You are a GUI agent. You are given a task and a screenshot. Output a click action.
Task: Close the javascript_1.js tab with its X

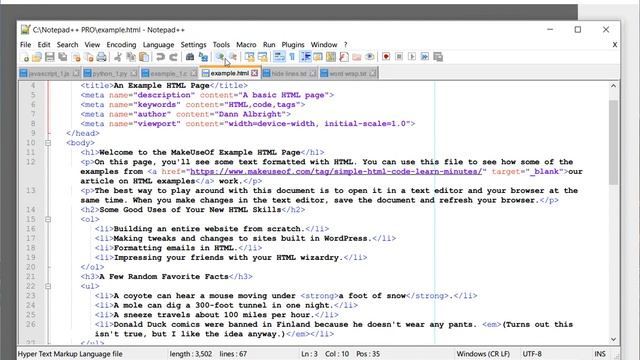coord(76,73)
